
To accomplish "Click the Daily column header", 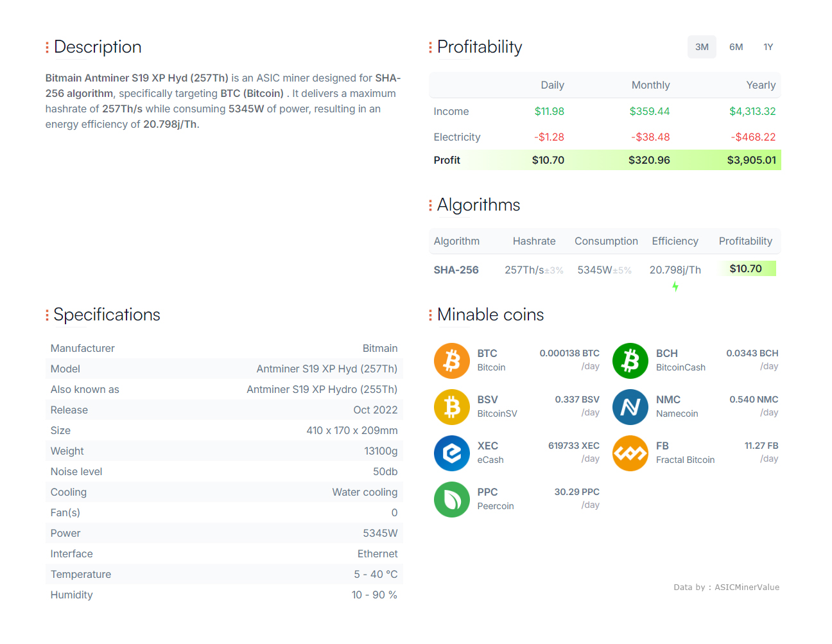I will [x=552, y=85].
